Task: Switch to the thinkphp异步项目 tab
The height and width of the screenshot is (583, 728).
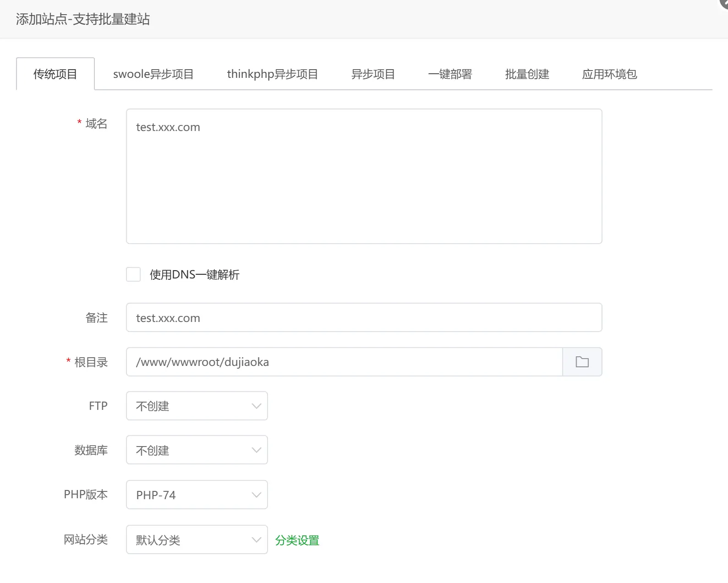Action: (x=272, y=74)
